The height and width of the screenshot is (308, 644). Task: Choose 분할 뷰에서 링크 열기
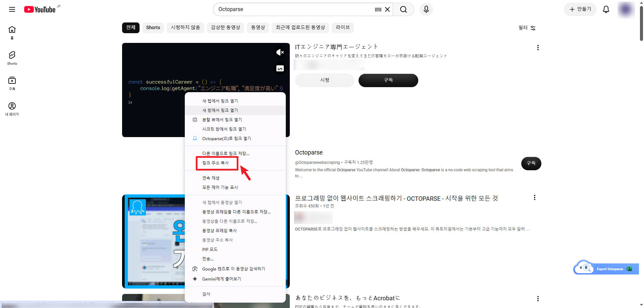click(x=235, y=120)
